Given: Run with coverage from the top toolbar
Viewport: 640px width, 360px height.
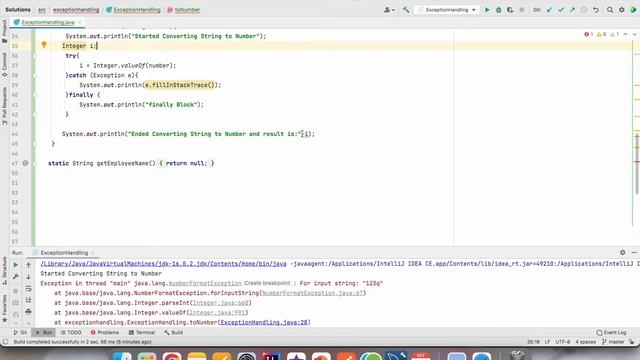Looking at the screenshot, I should tap(510, 10).
